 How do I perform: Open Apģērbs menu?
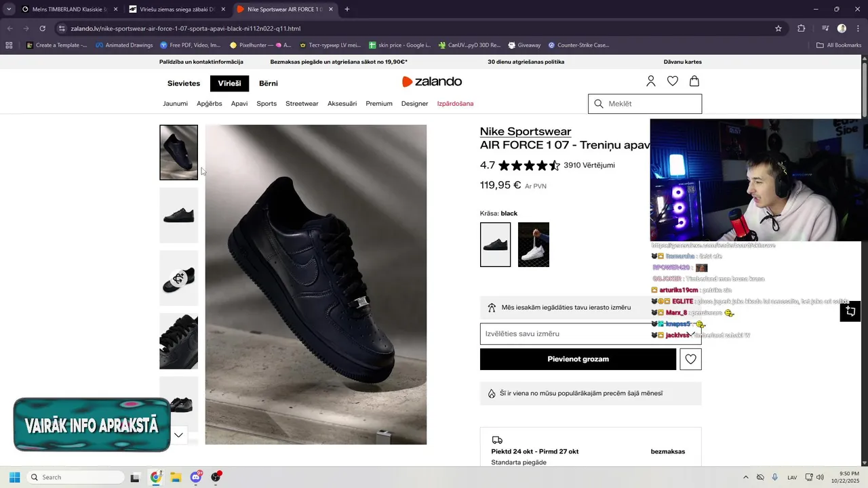[x=210, y=104]
